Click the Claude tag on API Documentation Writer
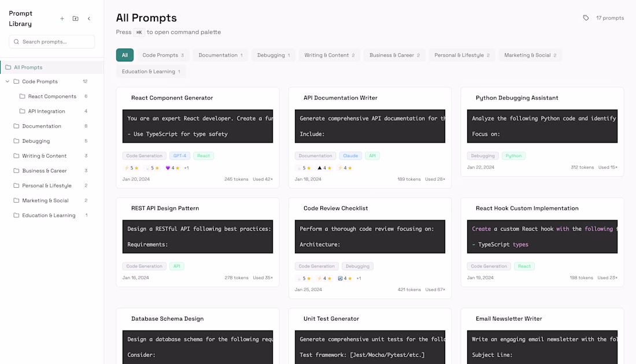 coord(350,156)
